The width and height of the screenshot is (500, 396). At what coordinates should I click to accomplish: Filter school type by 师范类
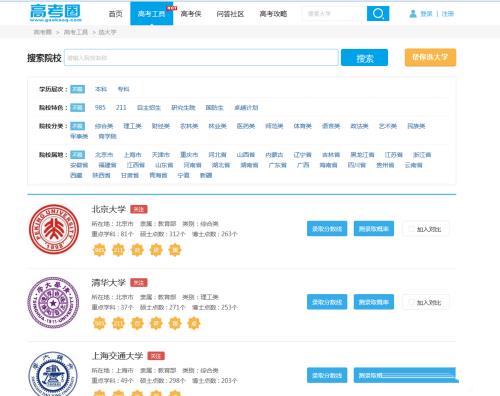[x=274, y=126]
